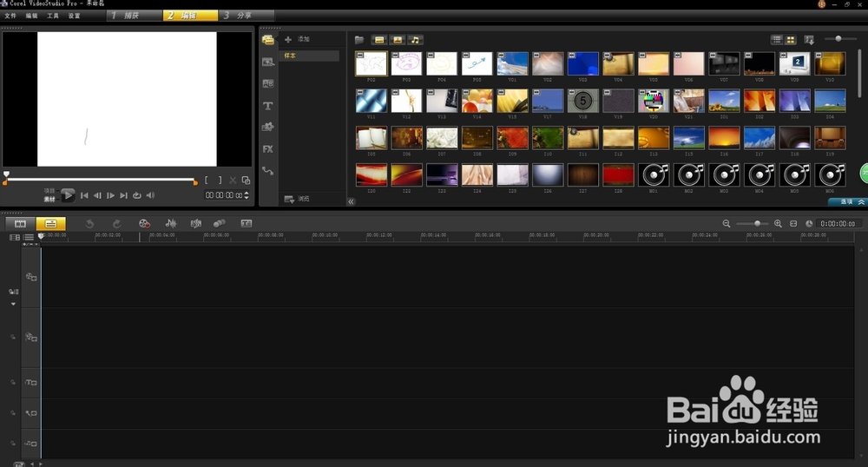868x467 pixels.
Task: Switch library to thumbnail view
Action: click(791, 40)
